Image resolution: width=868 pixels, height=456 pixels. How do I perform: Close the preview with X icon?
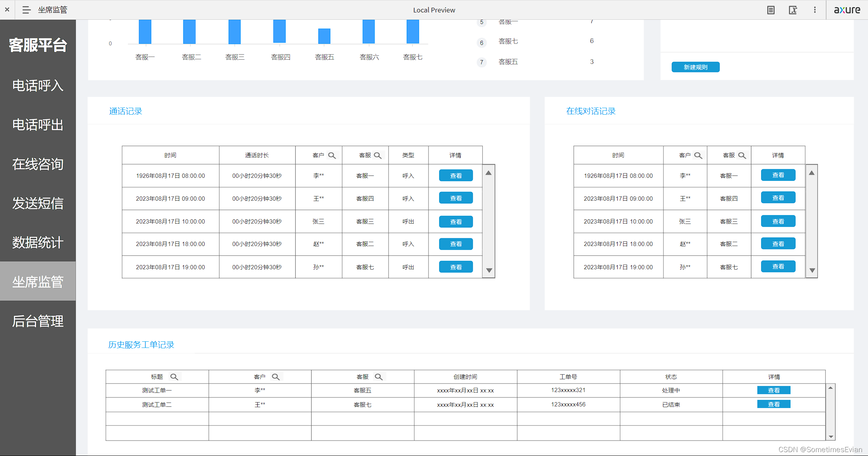click(7, 10)
